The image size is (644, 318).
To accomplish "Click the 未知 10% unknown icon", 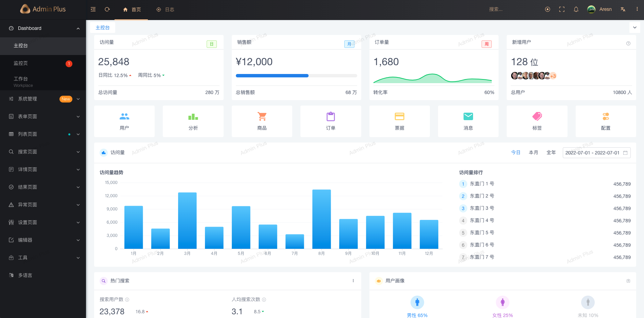I will (x=588, y=302).
